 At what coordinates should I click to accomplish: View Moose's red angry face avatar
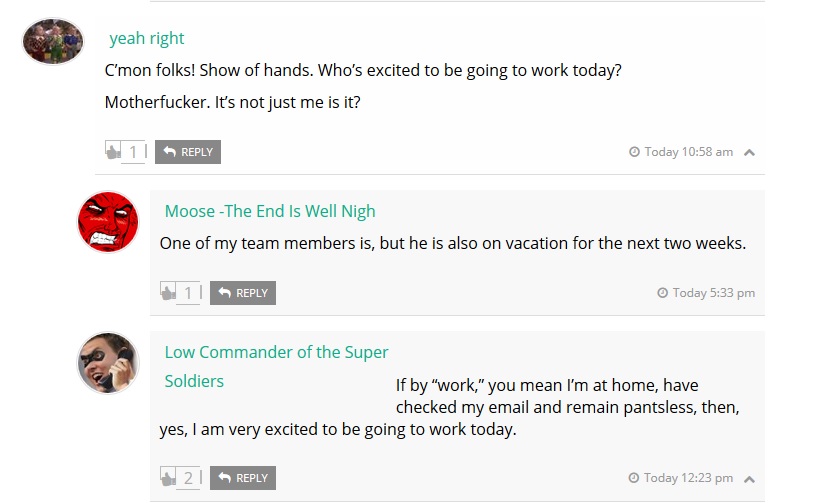(x=107, y=222)
